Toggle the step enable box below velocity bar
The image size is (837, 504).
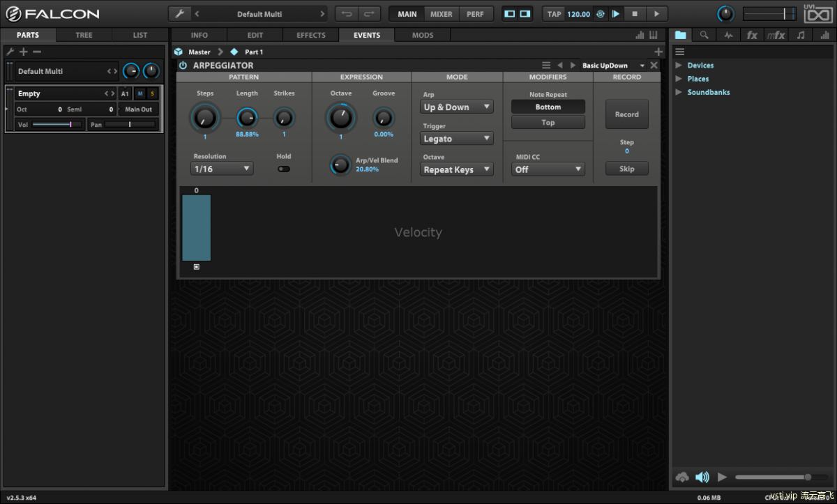(196, 267)
